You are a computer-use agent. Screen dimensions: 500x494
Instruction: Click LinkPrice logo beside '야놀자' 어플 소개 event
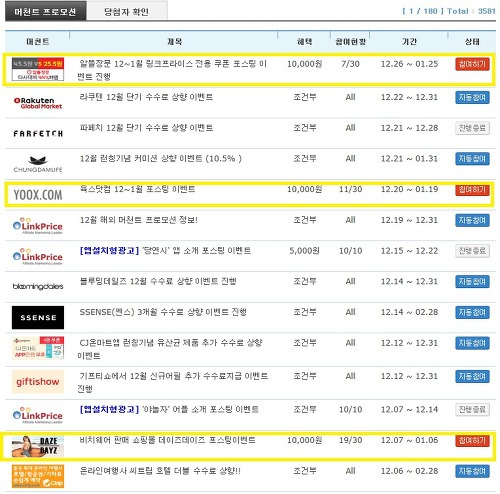(38, 415)
